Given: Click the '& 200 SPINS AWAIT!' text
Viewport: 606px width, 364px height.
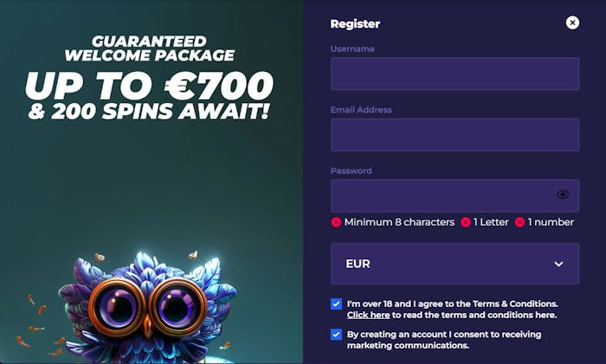Looking at the screenshot, I should 149,112.
